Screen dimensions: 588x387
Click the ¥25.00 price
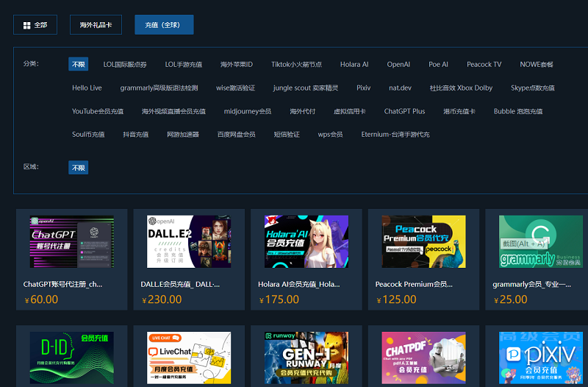[510, 299]
